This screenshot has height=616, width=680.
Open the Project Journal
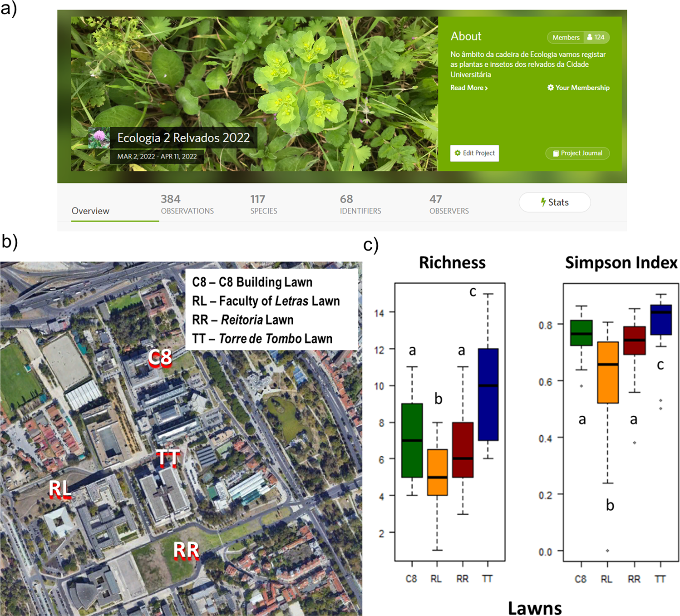point(577,153)
